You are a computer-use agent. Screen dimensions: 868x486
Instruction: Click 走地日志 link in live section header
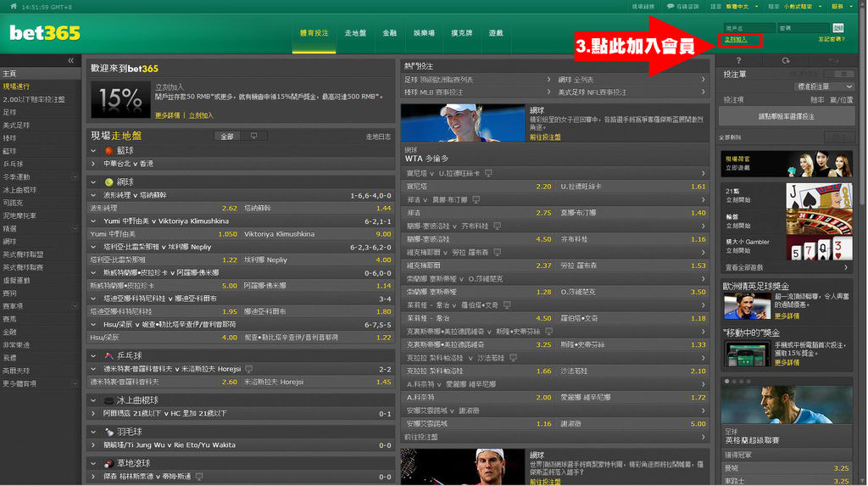tap(378, 137)
